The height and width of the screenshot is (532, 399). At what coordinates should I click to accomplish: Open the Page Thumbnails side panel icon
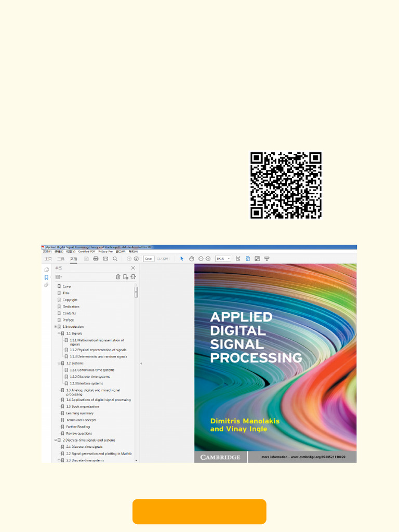(46, 270)
